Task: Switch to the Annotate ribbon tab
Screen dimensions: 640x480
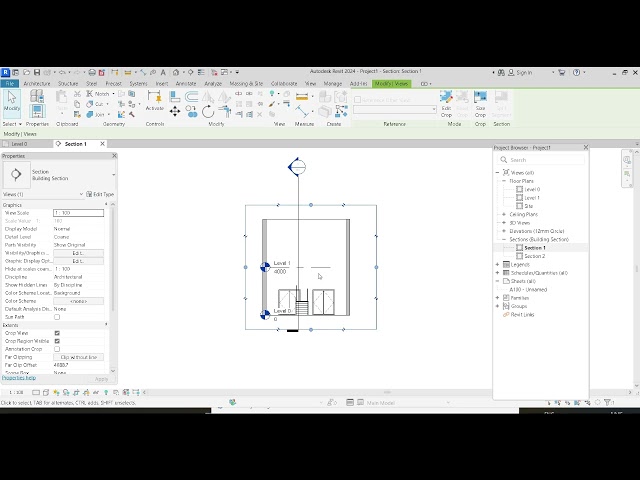Action: click(x=186, y=83)
